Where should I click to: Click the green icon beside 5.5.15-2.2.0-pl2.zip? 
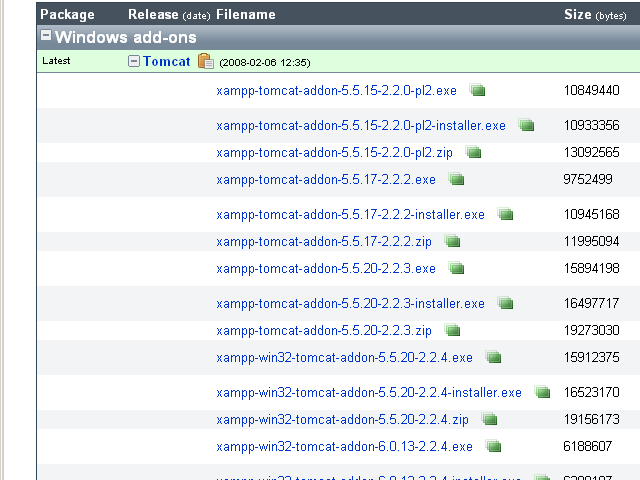pyautogui.click(x=473, y=152)
